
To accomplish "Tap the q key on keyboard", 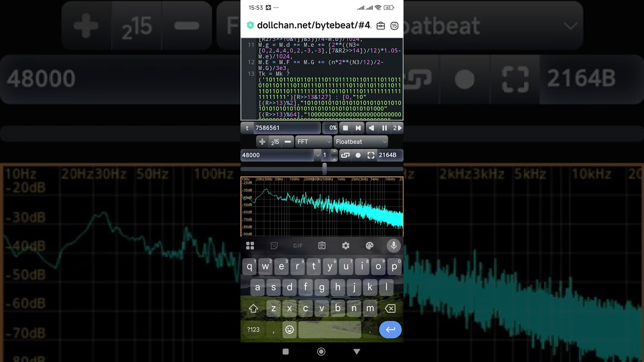I will 250,266.
